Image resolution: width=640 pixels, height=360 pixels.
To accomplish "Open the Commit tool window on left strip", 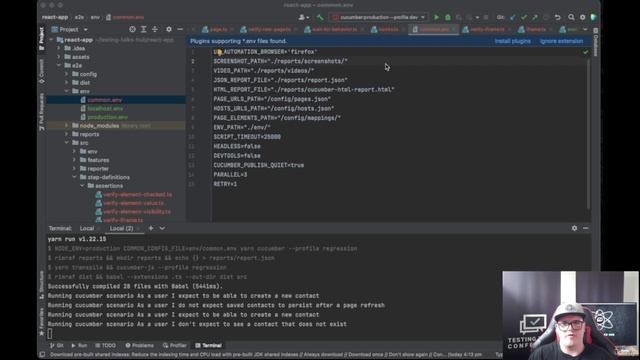I will point(41,71).
